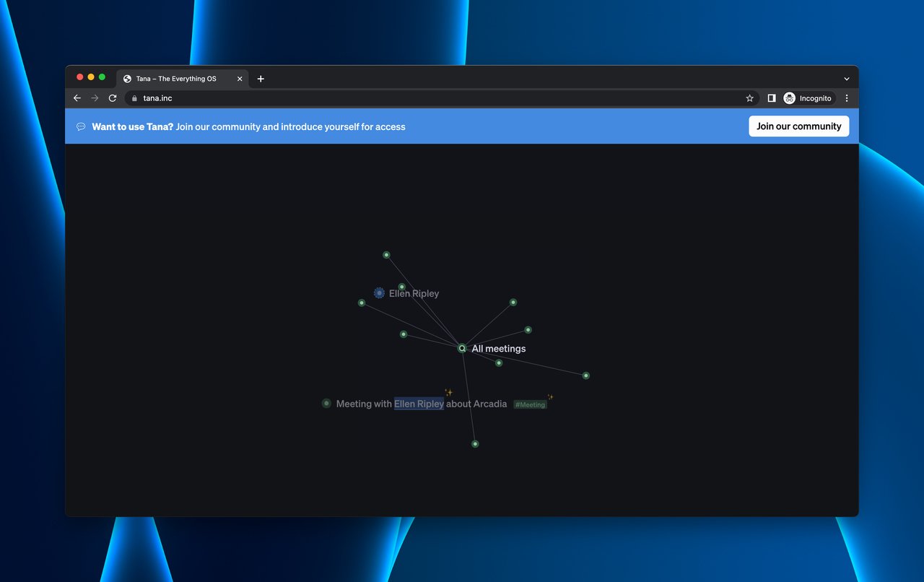Click the sparkle icon beside the #Meeting tag

coord(550,396)
